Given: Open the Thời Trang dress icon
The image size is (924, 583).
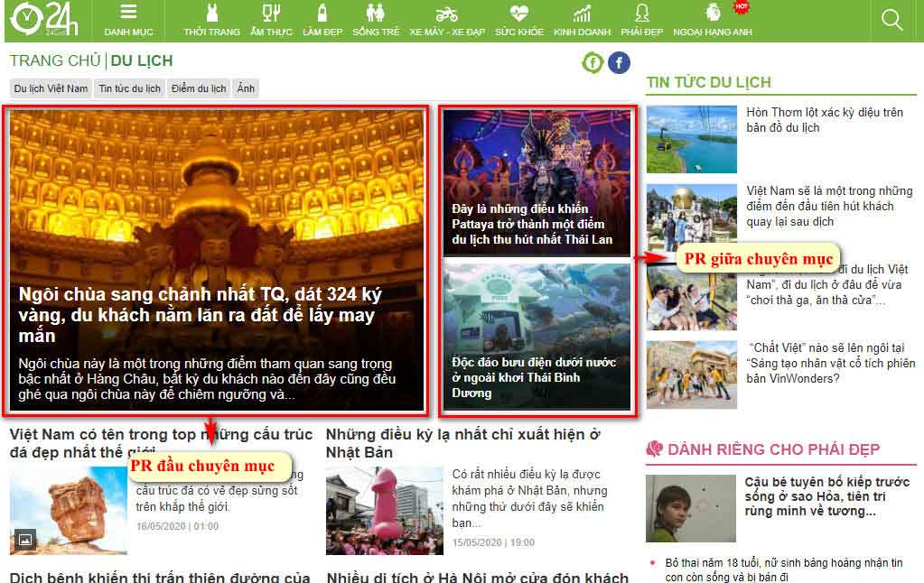Looking at the screenshot, I should click(211, 14).
